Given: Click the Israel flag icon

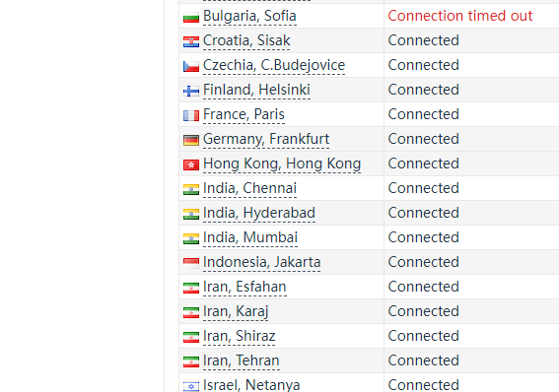Looking at the screenshot, I should tap(191, 386).
